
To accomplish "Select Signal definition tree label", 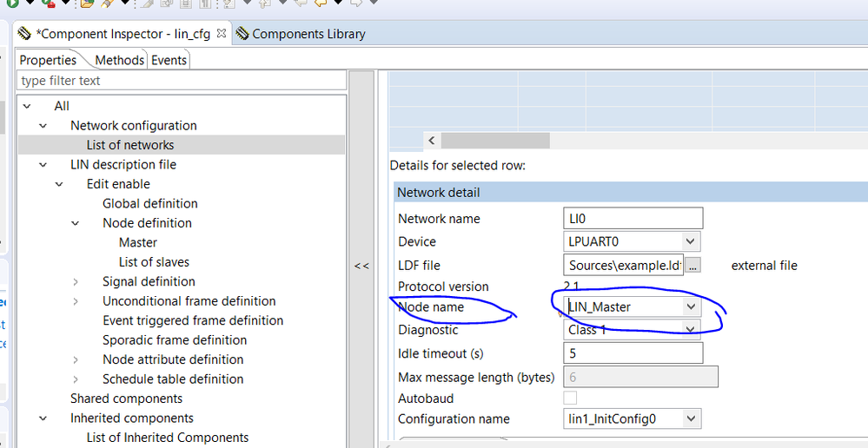I will click(149, 281).
